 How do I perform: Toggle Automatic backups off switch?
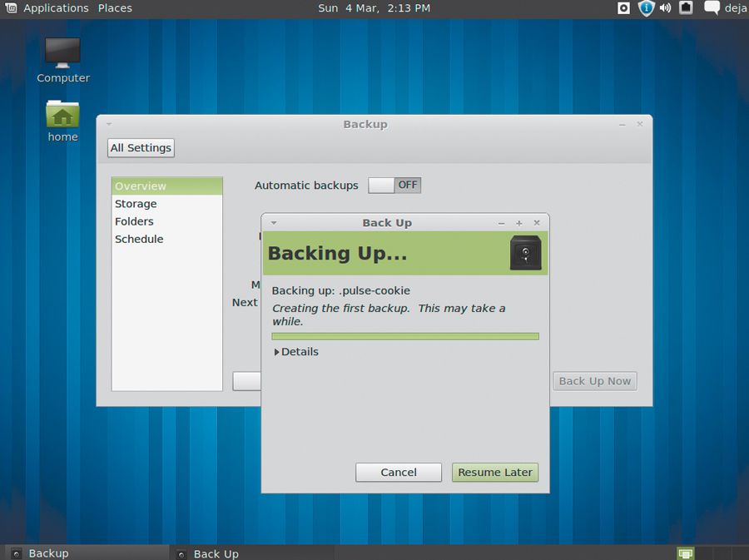point(394,185)
